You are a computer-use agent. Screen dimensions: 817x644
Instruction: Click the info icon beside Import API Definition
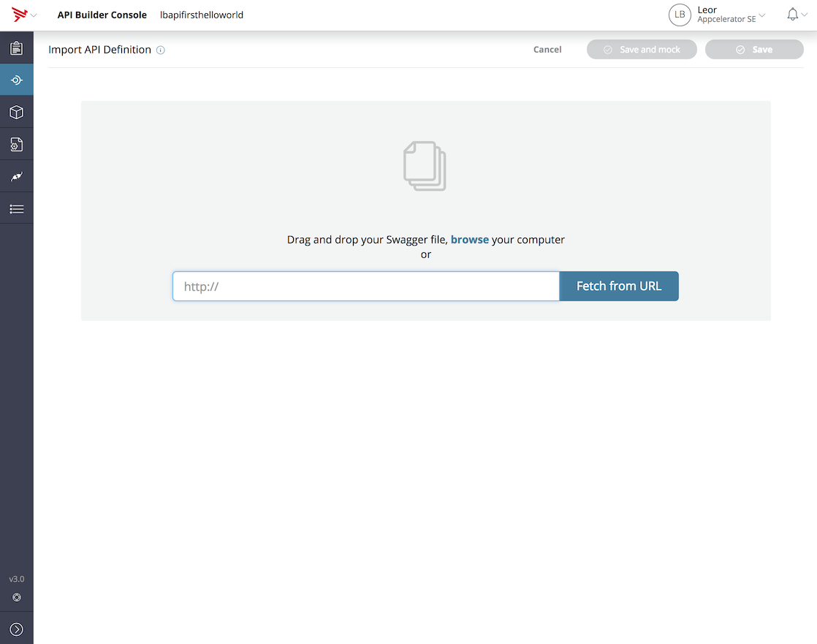pos(160,50)
